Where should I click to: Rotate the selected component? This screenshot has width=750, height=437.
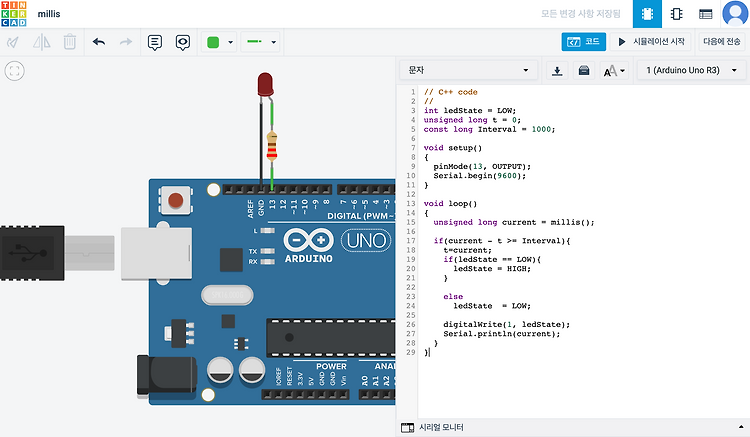click(x=13, y=42)
